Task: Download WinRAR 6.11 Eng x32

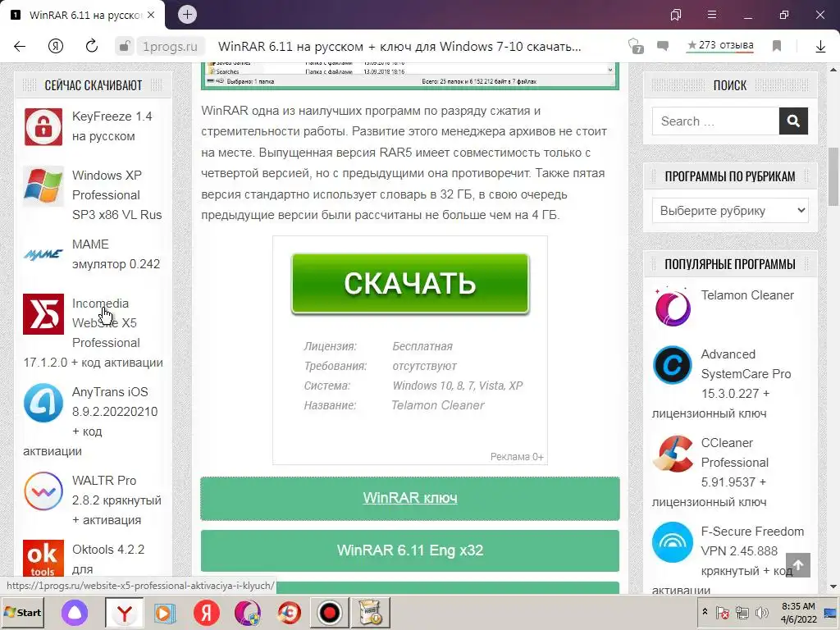Action: tap(410, 550)
